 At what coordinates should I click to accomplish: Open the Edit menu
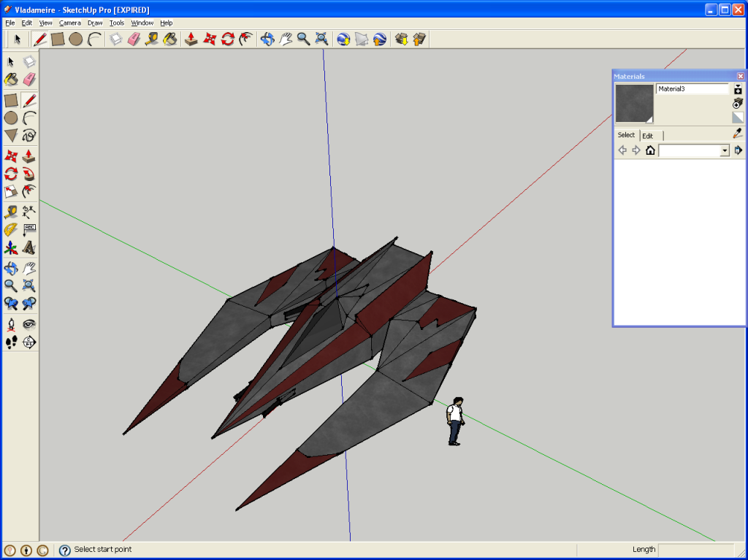[27, 23]
